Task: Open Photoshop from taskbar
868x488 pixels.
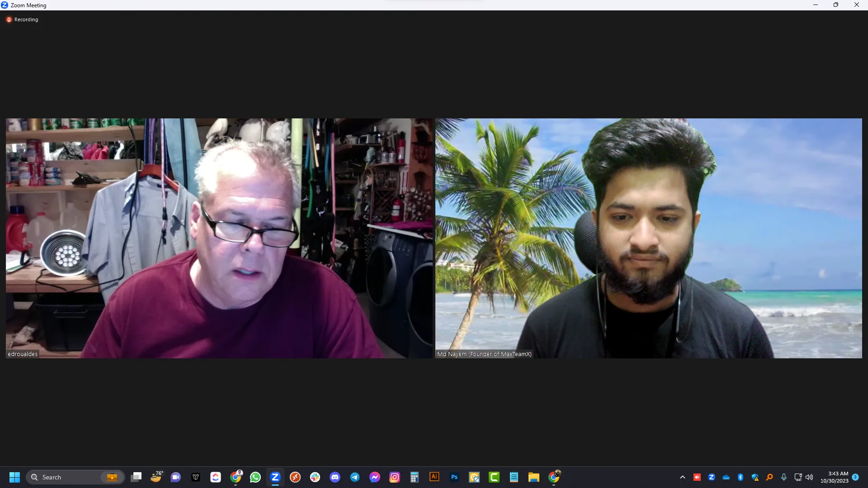Action: (x=454, y=477)
